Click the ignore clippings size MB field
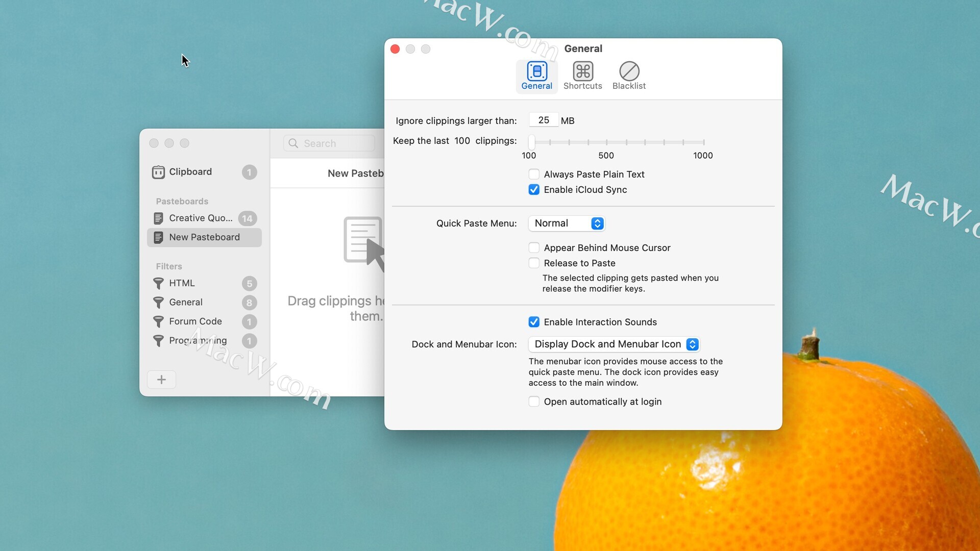This screenshot has height=551, width=980. [544, 120]
